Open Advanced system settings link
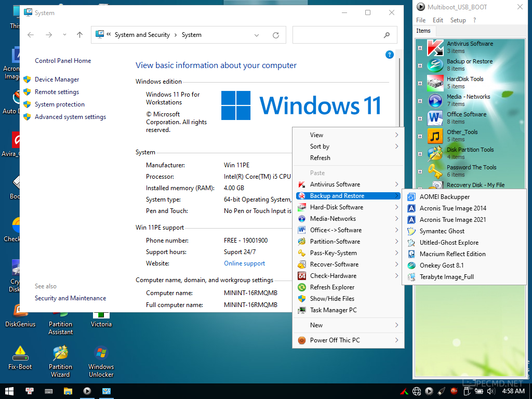 (x=70, y=117)
